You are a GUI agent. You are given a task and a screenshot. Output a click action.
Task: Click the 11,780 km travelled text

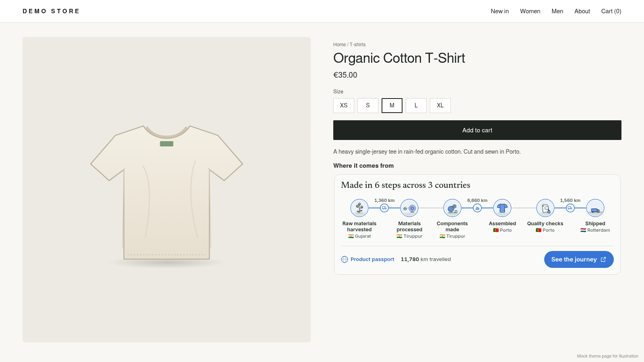[x=426, y=259]
